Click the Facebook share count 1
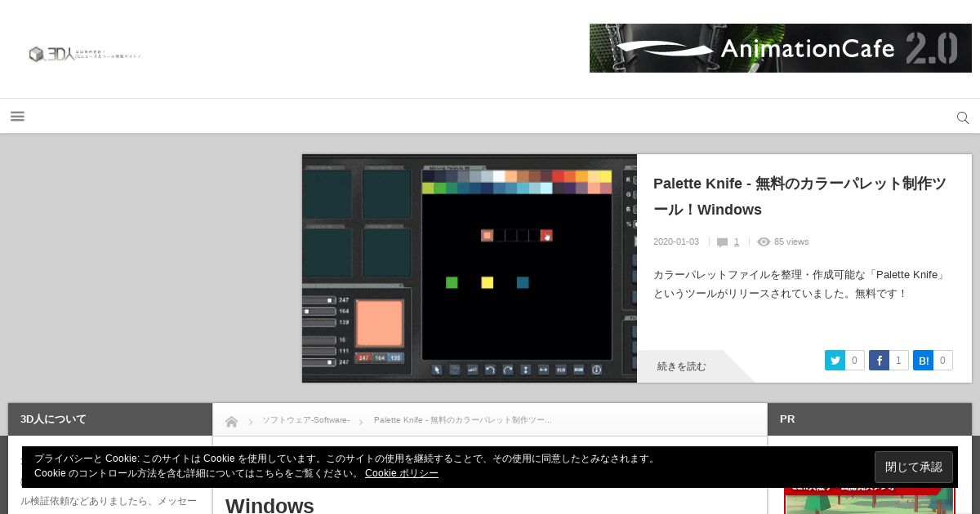Viewport: 980px width, 514px height. point(898,361)
